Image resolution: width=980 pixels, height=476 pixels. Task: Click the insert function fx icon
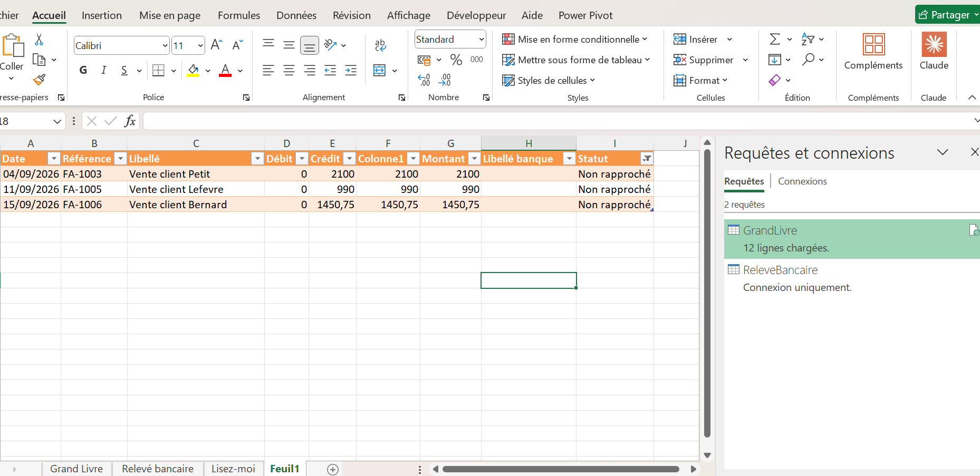[130, 121]
